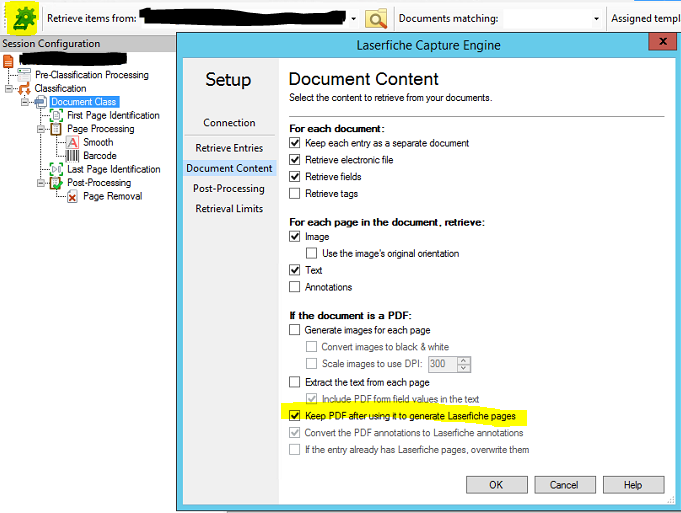
Task: Collapse the Document Class tree node
Action: 25,102
